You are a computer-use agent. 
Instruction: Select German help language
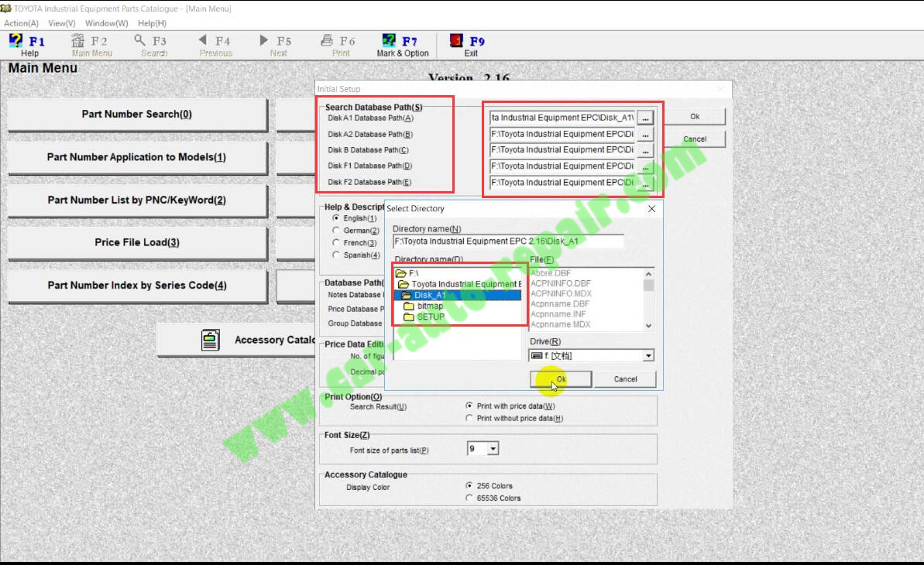pyautogui.click(x=336, y=231)
